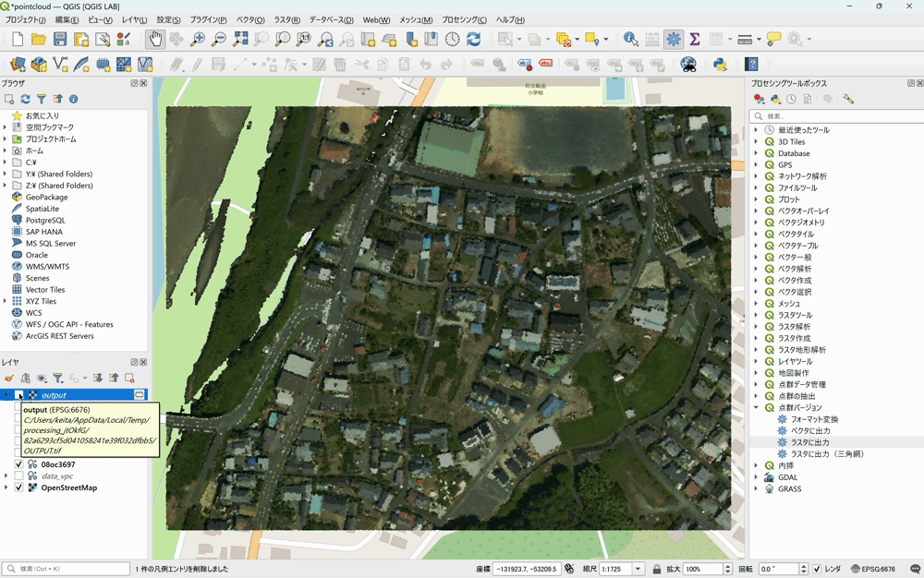The height and width of the screenshot is (578, 924).
Task: Select GeoPackage in the Browser panel
Action: [46, 198]
